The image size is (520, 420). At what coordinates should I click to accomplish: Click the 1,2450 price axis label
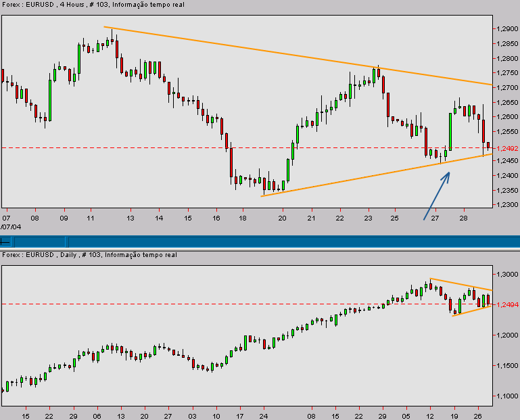[x=507, y=160]
